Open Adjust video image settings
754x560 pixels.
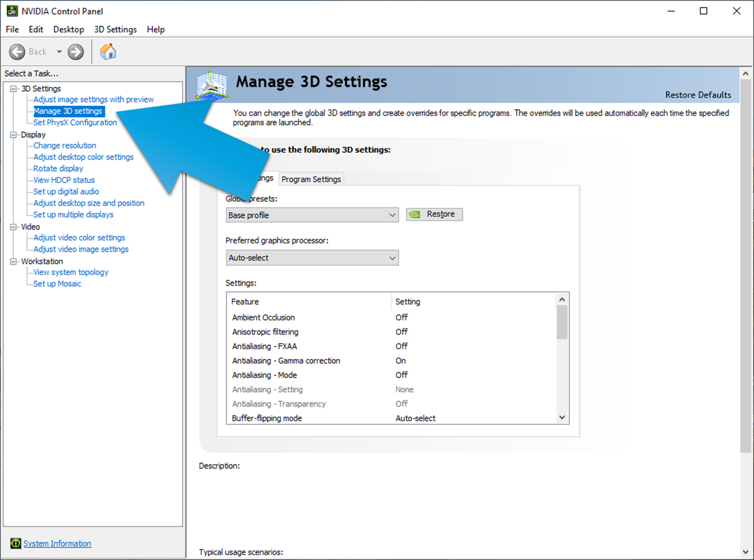[x=81, y=249]
